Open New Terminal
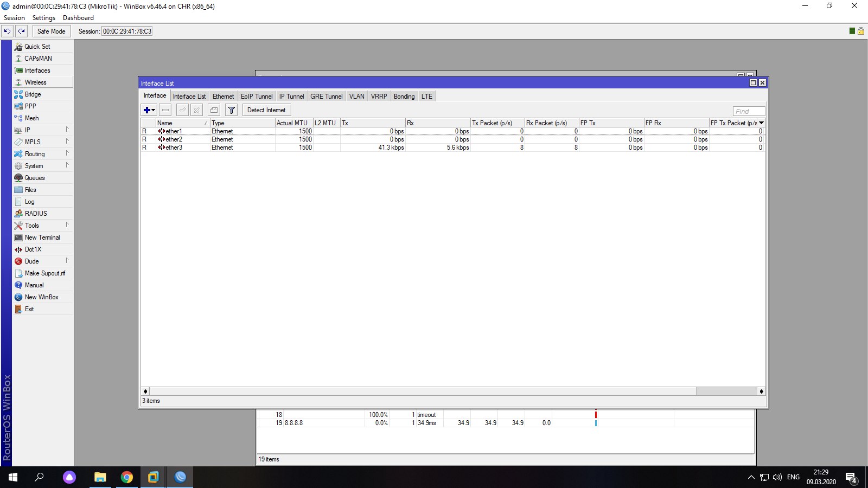The width and height of the screenshot is (868, 488). (x=43, y=237)
